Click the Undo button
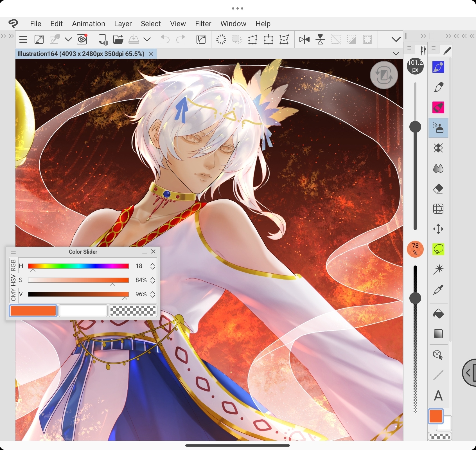The height and width of the screenshot is (450, 476). coord(165,40)
